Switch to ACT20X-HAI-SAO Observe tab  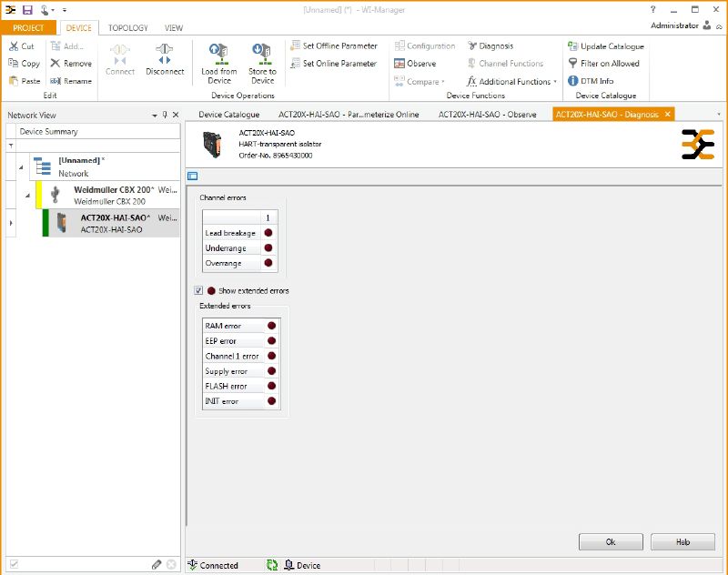click(x=487, y=115)
